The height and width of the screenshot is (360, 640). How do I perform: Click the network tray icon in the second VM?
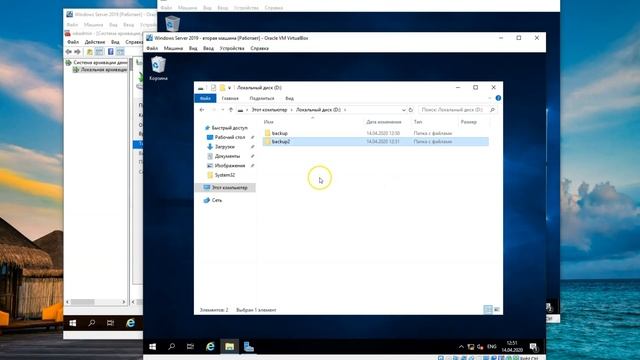pos(471,347)
